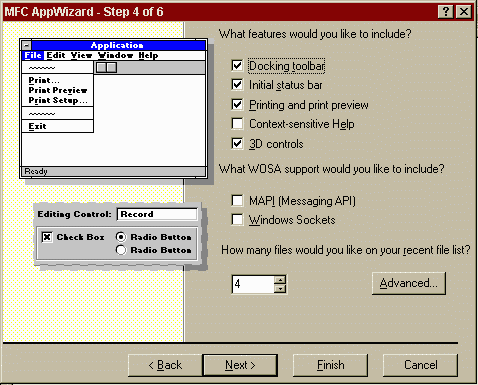Select Print... in the preview menu

pyautogui.click(x=44, y=80)
